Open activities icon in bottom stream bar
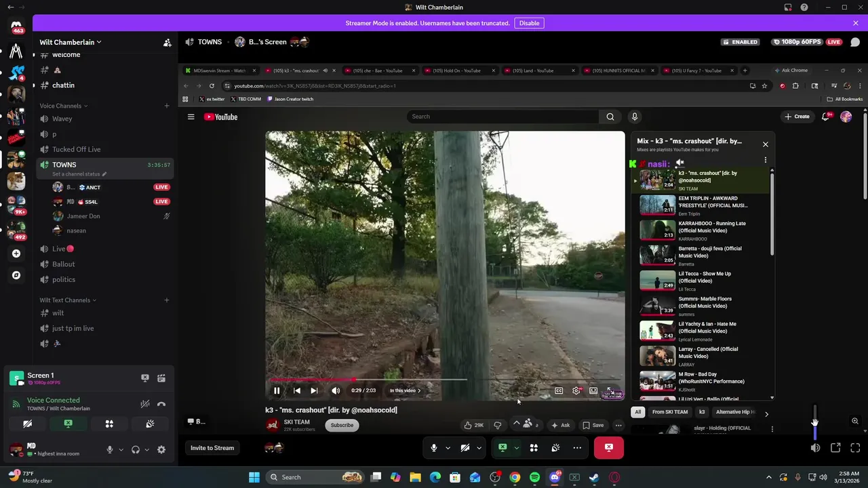Image resolution: width=868 pixels, height=488 pixels. pyautogui.click(x=534, y=448)
